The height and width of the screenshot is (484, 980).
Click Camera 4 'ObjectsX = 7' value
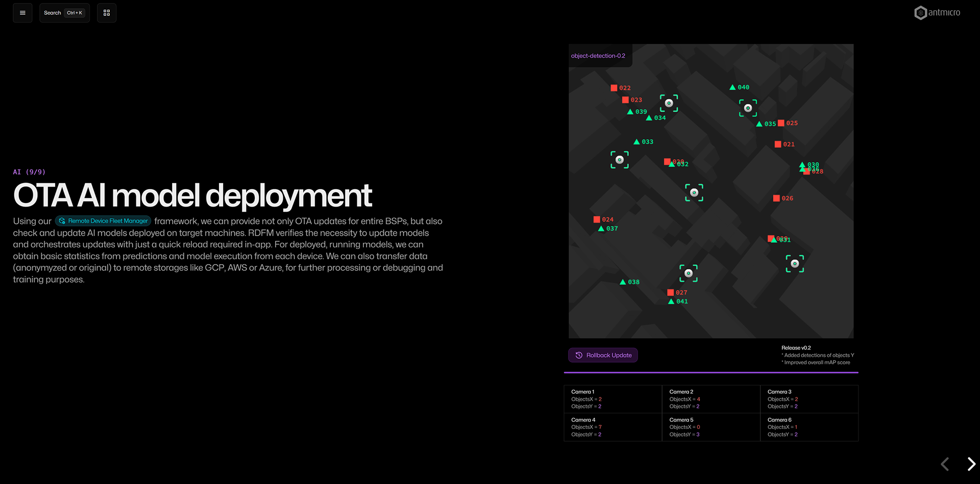click(x=586, y=427)
